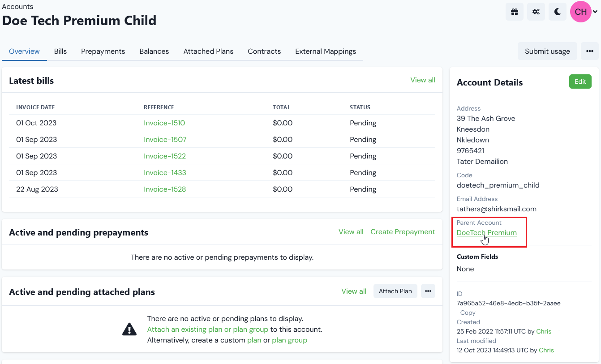
Task: View all latest bills
Action: tap(422, 80)
